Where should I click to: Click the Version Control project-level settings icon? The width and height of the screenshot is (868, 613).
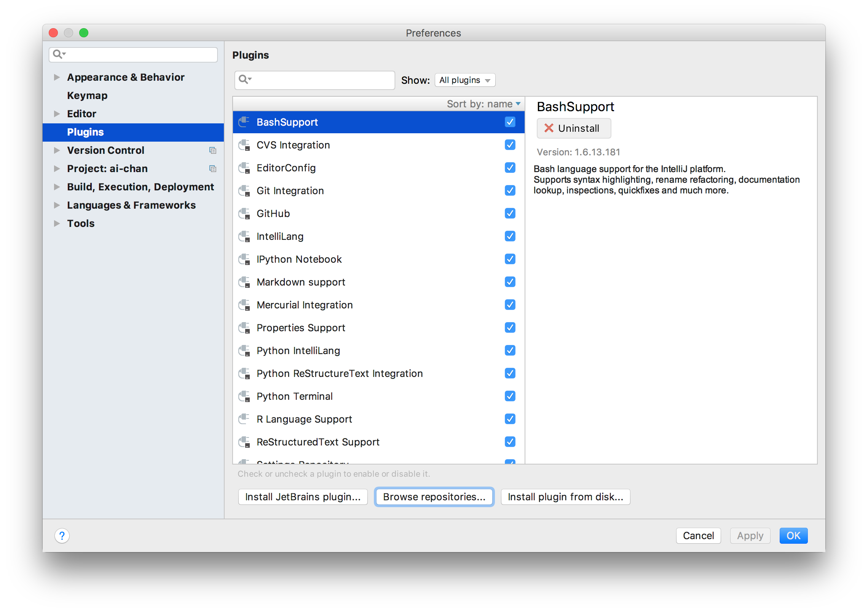tap(213, 150)
